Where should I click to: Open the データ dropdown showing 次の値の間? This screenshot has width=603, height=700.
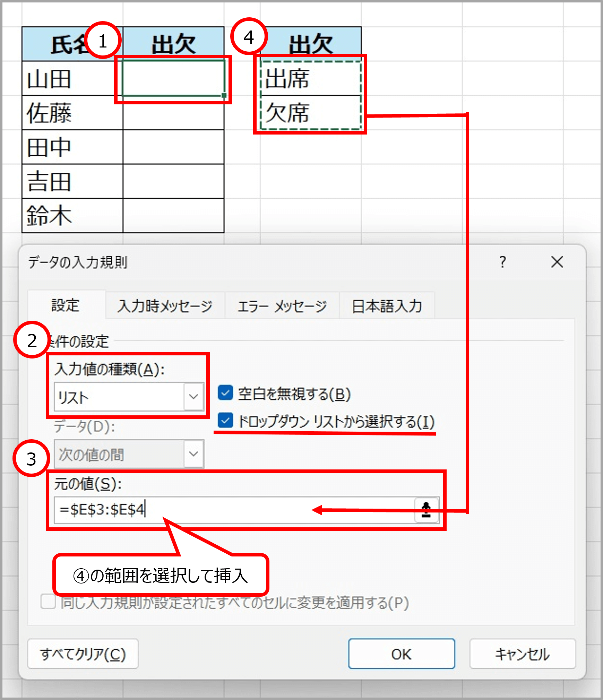[193, 454]
